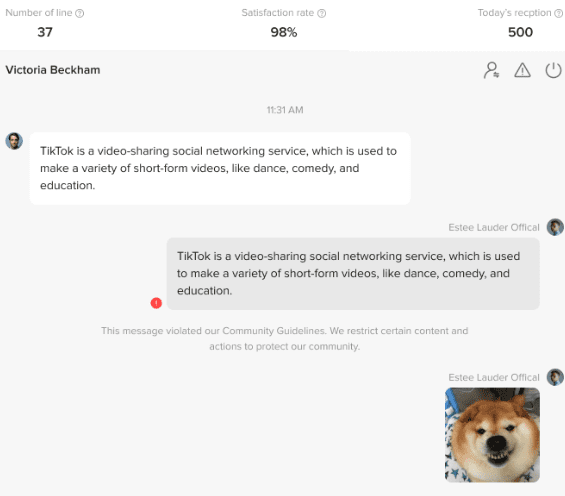Click the Estee Lauder avatar above text reply
This screenshot has height=496, width=565.
click(x=555, y=227)
